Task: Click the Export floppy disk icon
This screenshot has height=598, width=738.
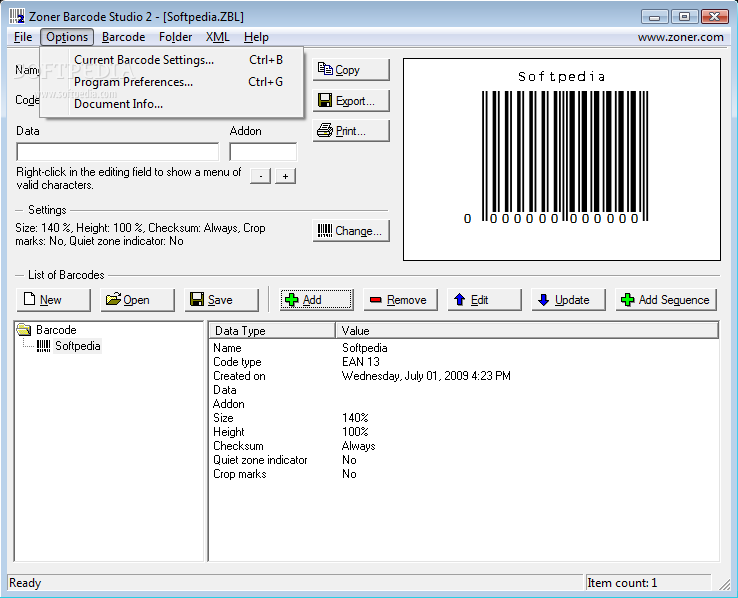Action: (x=325, y=100)
